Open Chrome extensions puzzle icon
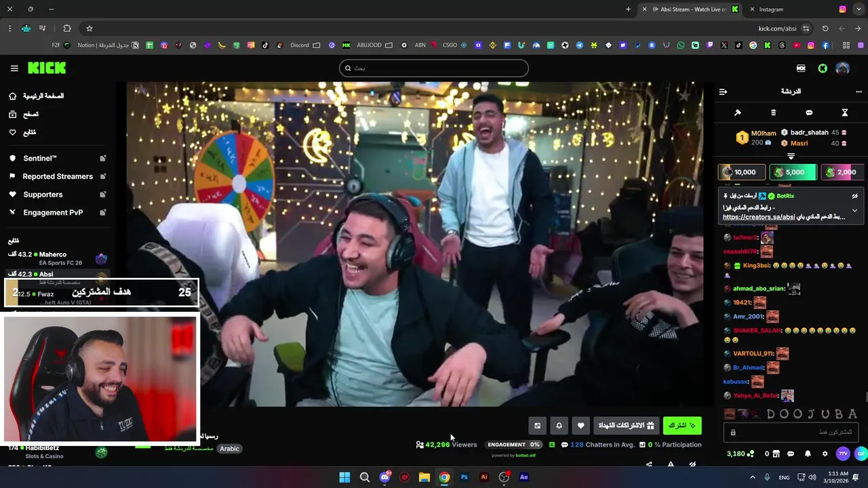868x488 pixels. (x=66, y=28)
